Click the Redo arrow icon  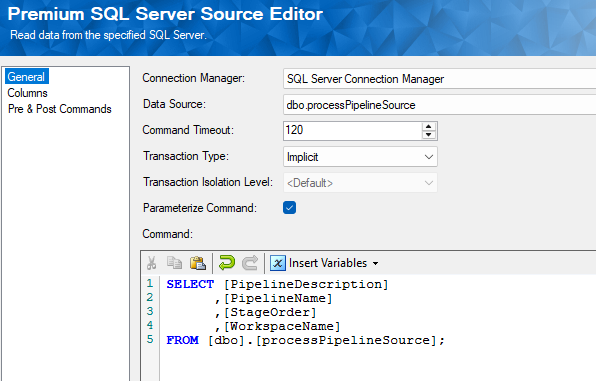coord(250,263)
